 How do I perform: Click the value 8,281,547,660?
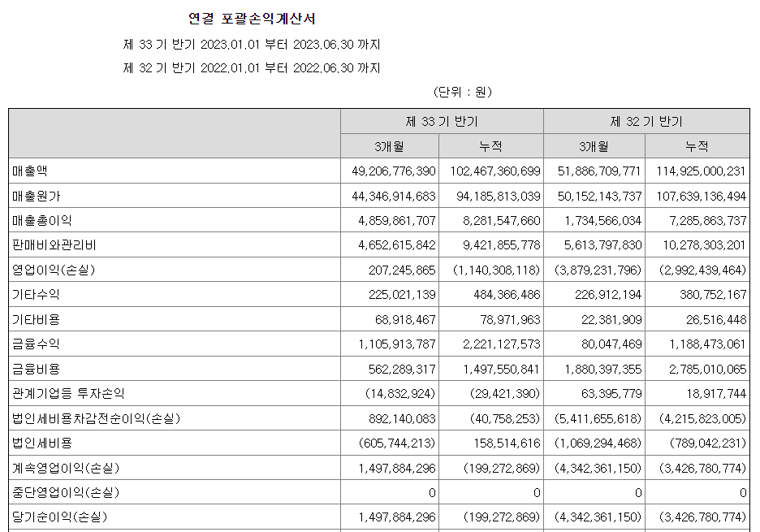[x=502, y=221]
